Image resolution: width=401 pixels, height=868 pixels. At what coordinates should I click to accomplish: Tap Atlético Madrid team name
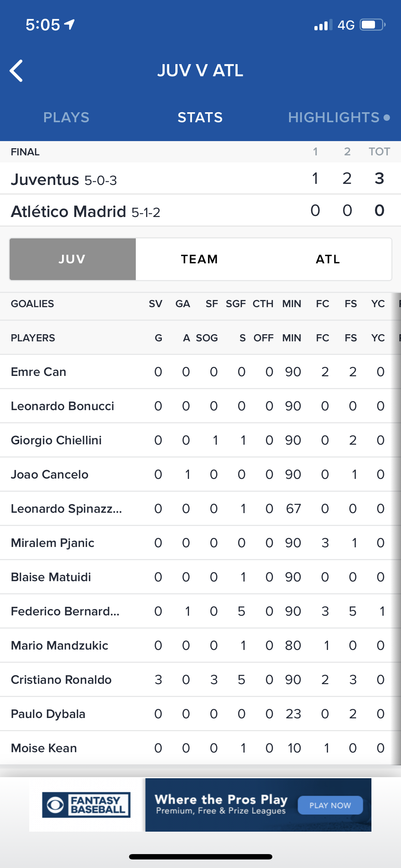point(68,211)
